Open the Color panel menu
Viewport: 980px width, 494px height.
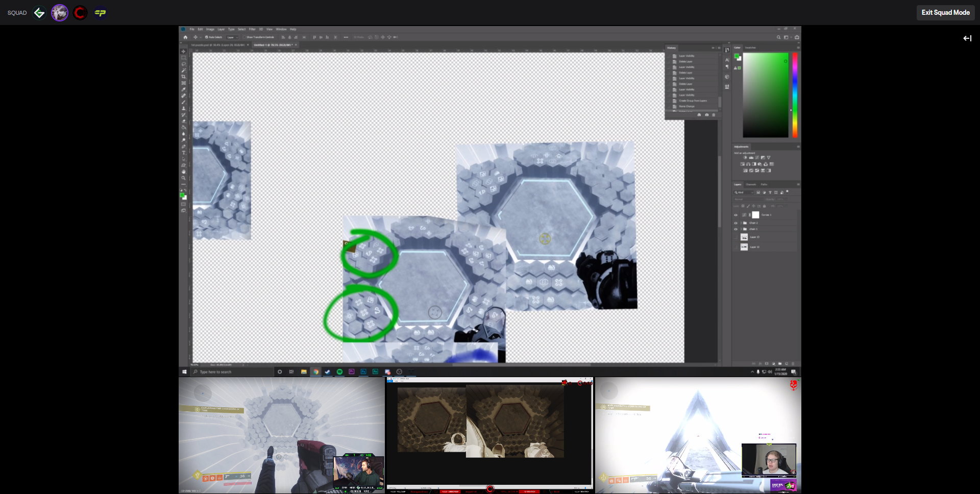[x=798, y=47]
